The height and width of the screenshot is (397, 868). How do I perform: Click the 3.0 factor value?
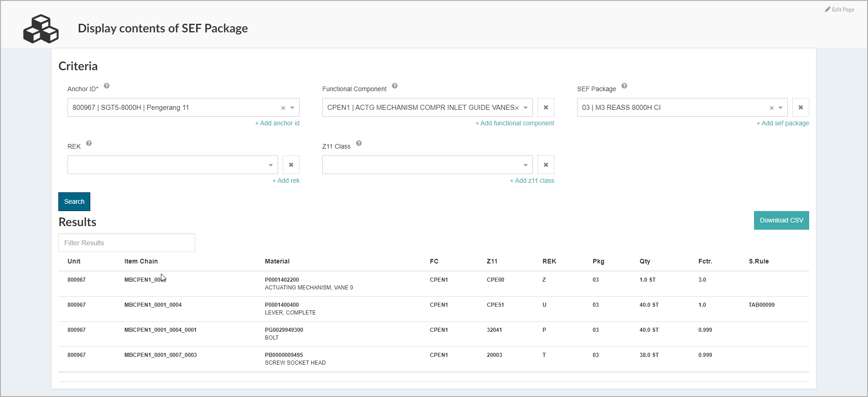[702, 280]
